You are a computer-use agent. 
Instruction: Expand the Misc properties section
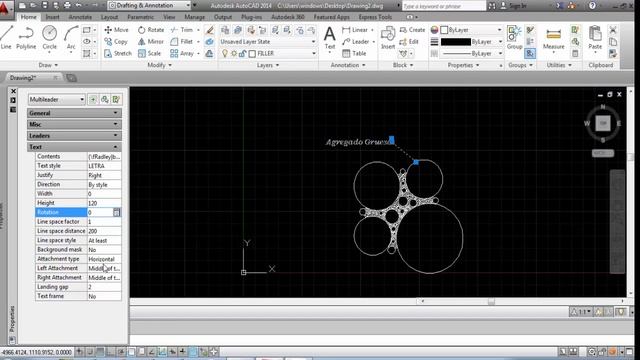74,124
